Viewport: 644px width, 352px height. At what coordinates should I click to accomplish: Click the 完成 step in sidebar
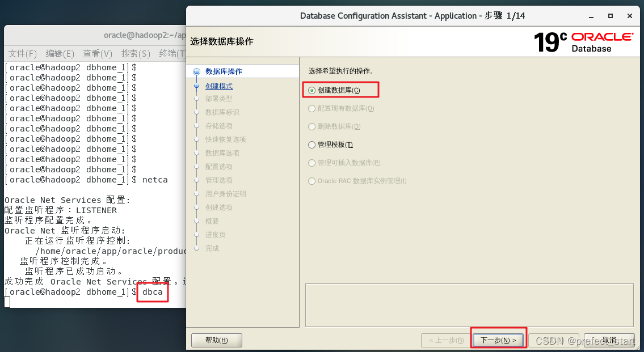coord(212,248)
